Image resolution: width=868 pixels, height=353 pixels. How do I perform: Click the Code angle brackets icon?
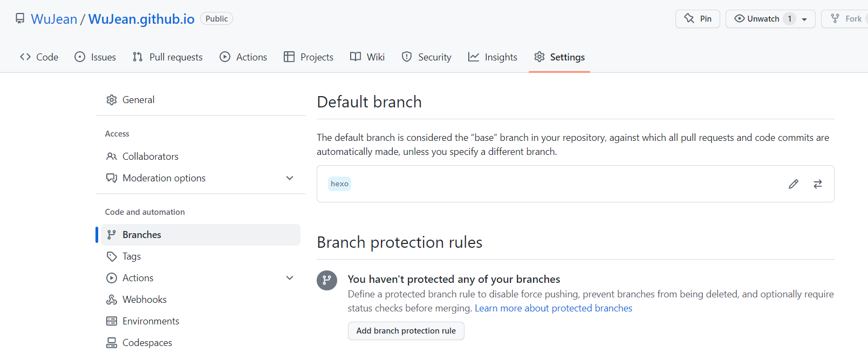pos(25,57)
